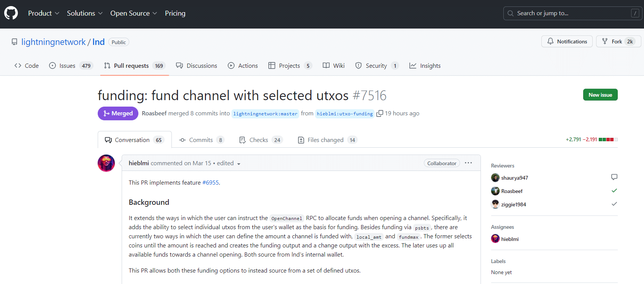The height and width of the screenshot is (284, 644).
Task: Expand the Product menu
Action: point(44,13)
